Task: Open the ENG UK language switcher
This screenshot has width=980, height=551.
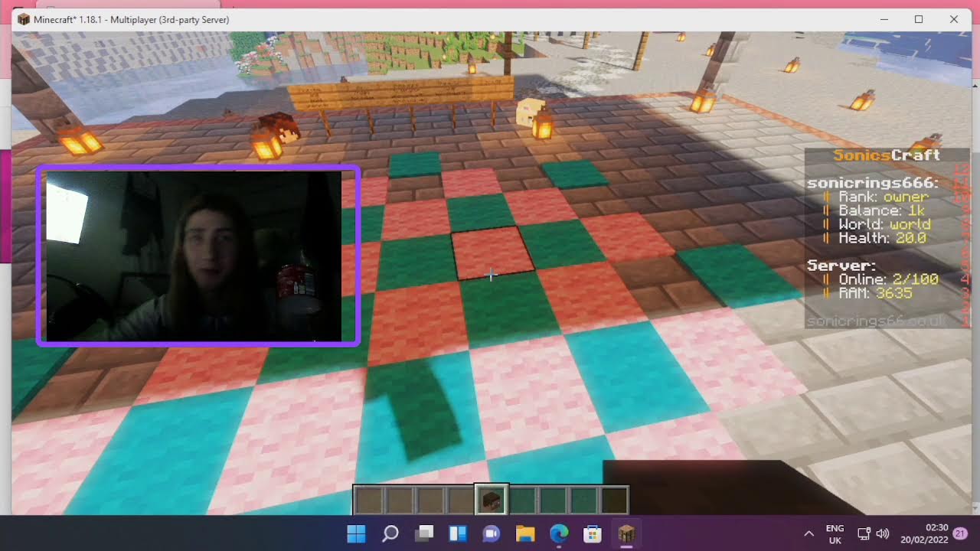Action: [835, 533]
